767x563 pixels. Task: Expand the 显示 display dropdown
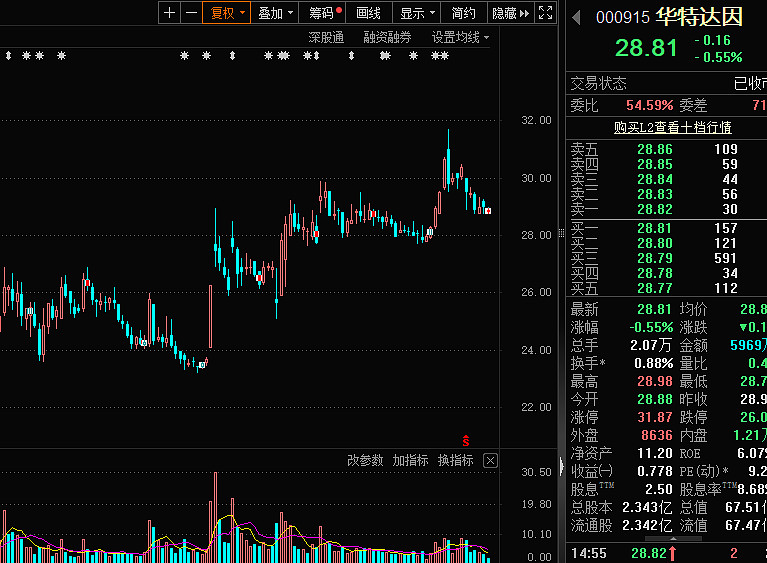coord(417,13)
